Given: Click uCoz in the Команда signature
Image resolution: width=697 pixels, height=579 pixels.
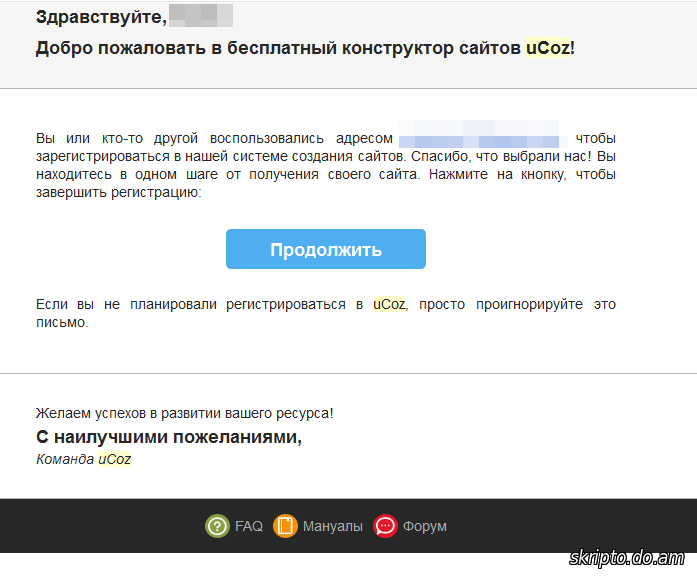Looking at the screenshot, I should click(114, 460).
